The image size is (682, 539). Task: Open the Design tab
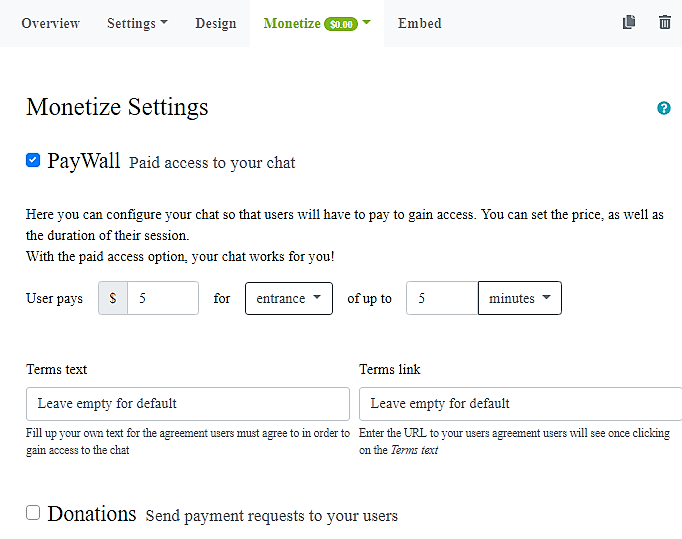coord(216,23)
